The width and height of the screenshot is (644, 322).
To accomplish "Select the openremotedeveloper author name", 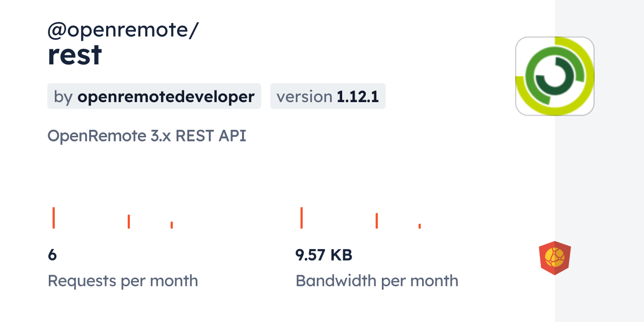I will pyautogui.click(x=166, y=97).
